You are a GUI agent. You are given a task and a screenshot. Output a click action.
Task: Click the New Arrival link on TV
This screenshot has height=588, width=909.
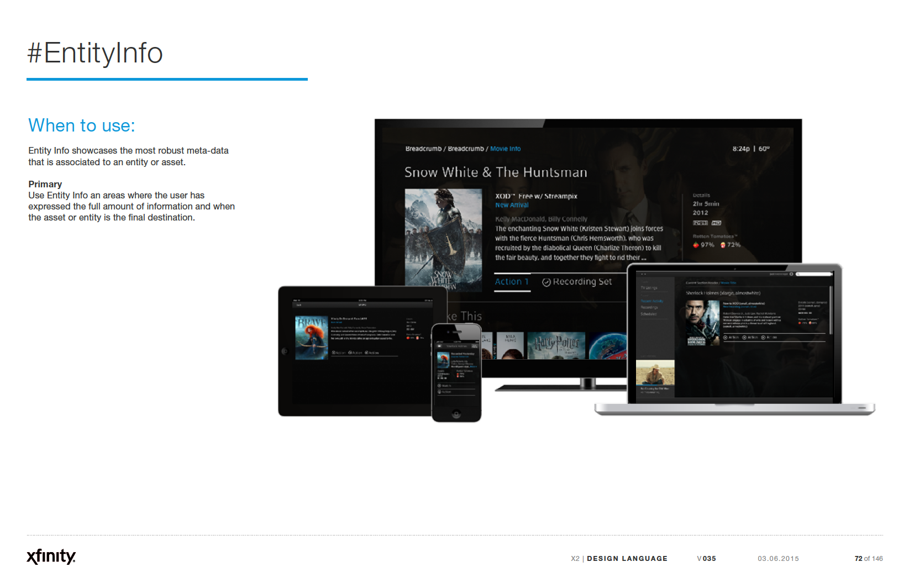pyautogui.click(x=512, y=205)
